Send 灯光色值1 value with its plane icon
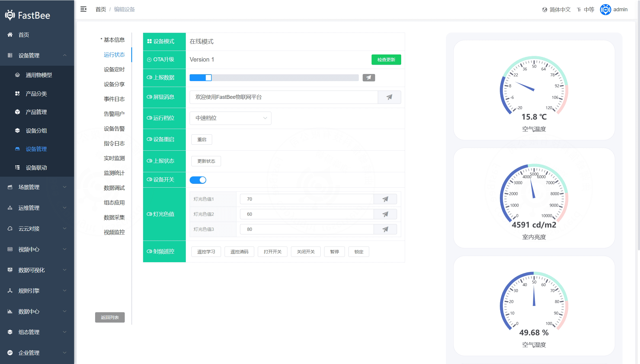This screenshot has width=640, height=364. point(385,199)
